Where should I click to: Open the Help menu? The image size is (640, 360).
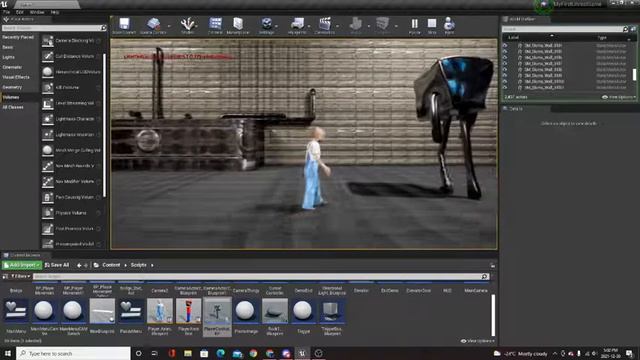(55, 12)
